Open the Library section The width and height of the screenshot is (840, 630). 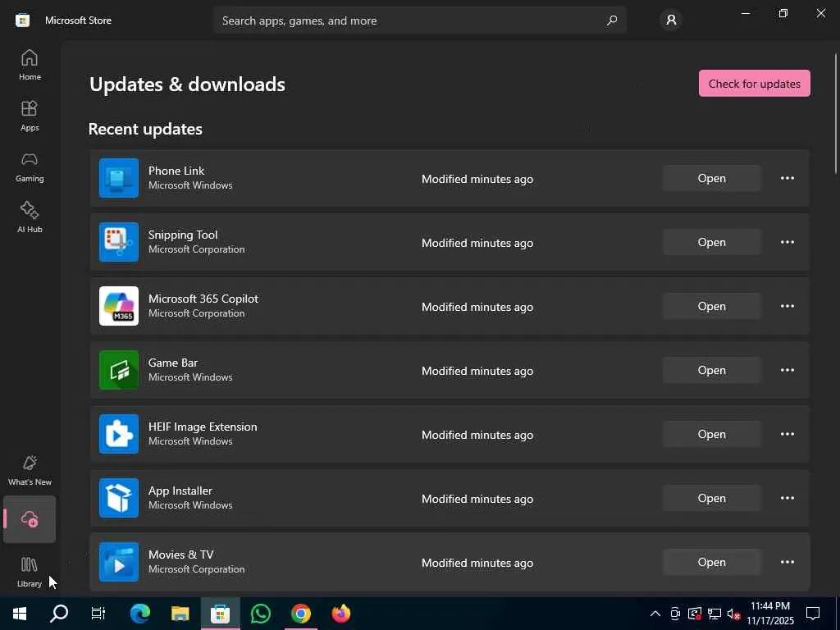tap(30, 572)
